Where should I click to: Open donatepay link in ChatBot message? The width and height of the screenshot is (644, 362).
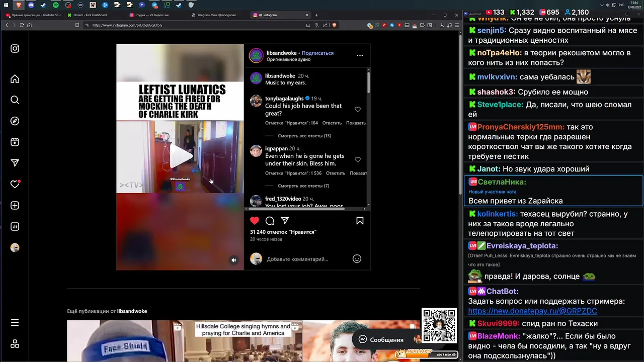[x=532, y=311]
